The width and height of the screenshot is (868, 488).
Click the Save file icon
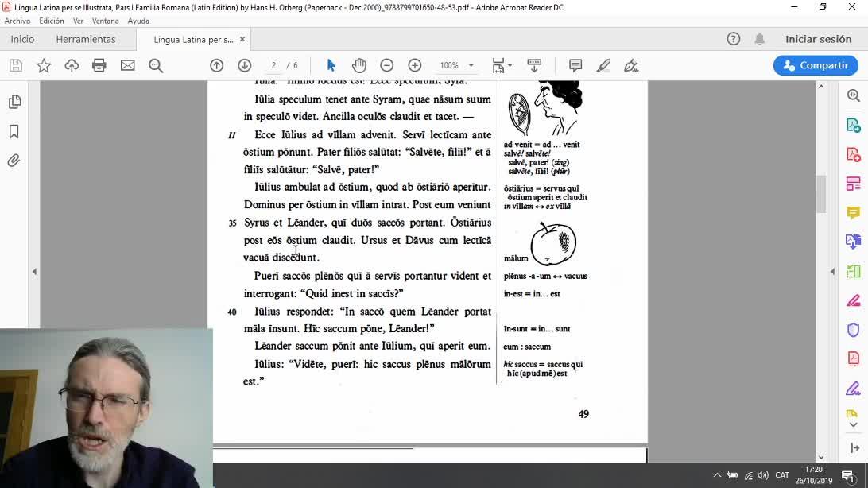[16, 65]
